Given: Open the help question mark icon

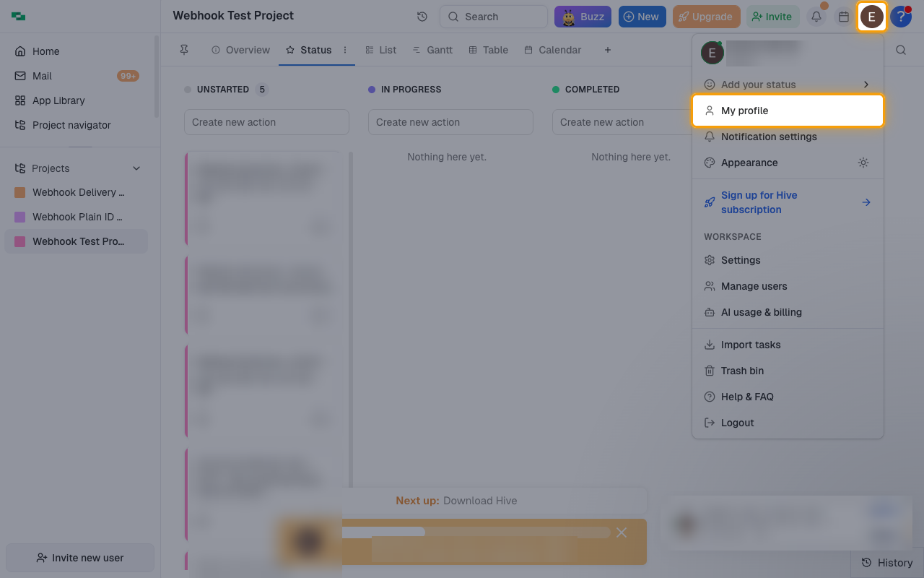Looking at the screenshot, I should click(x=901, y=17).
